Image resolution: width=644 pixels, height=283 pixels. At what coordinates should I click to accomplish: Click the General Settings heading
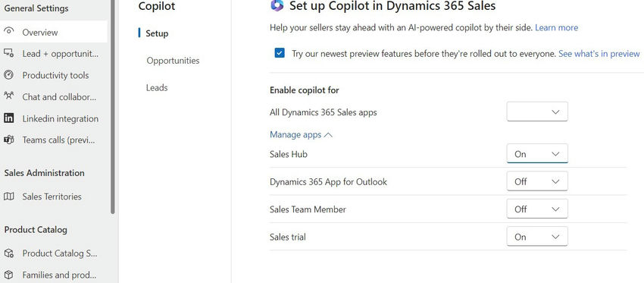(36, 8)
